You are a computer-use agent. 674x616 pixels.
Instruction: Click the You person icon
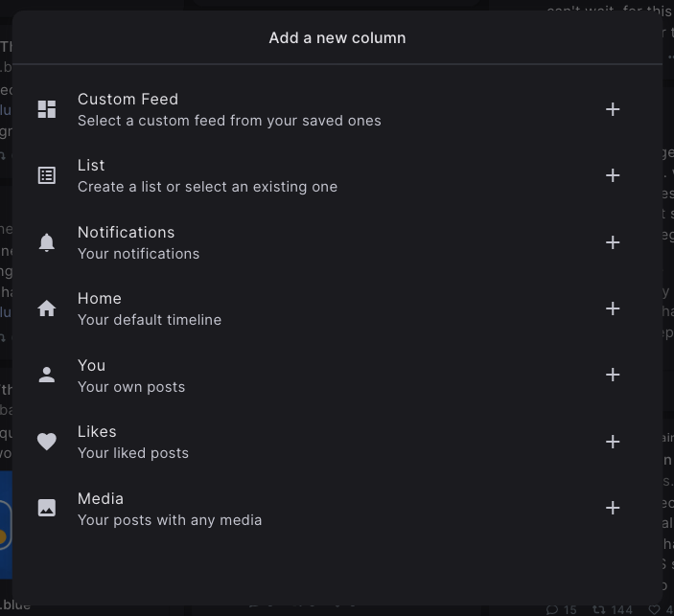tap(47, 375)
